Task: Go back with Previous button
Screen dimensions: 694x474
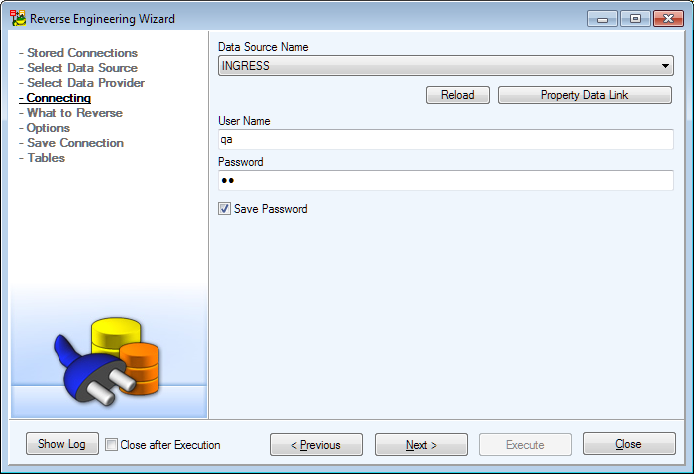Action: [x=316, y=444]
